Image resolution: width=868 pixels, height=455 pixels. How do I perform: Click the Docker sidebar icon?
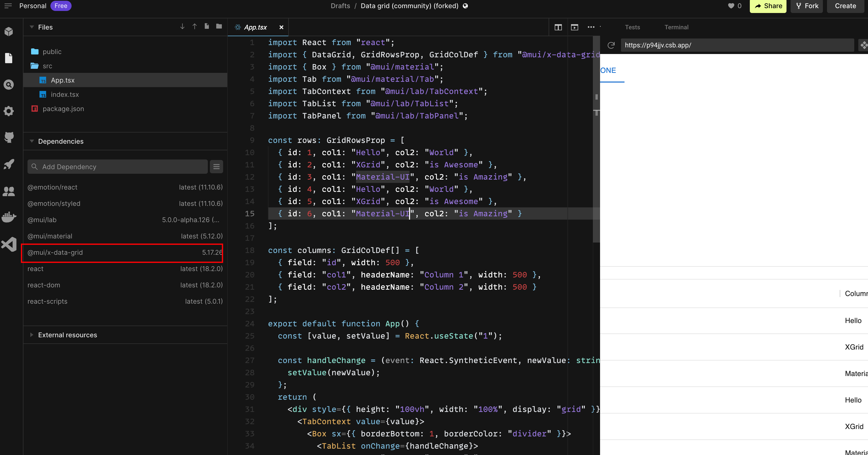point(9,217)
